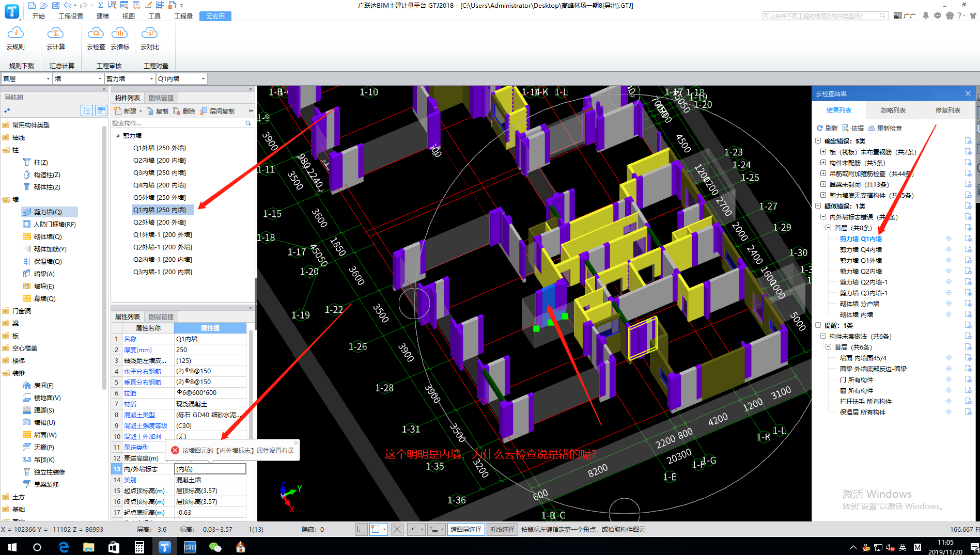Viewport: 980px width, 555px height.
Task: Switch to 忽略列表 tab
Action: pyautogui.click(x=893, y=110)
